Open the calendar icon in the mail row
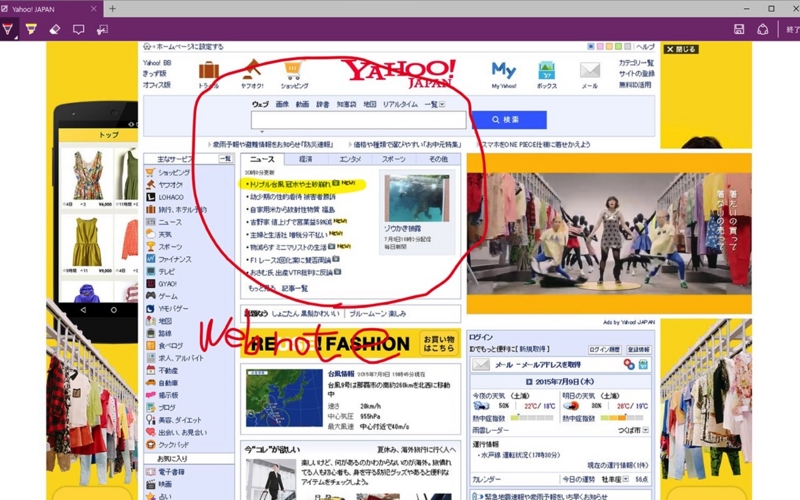Screen dimensions: 800x500 (643, 364)
